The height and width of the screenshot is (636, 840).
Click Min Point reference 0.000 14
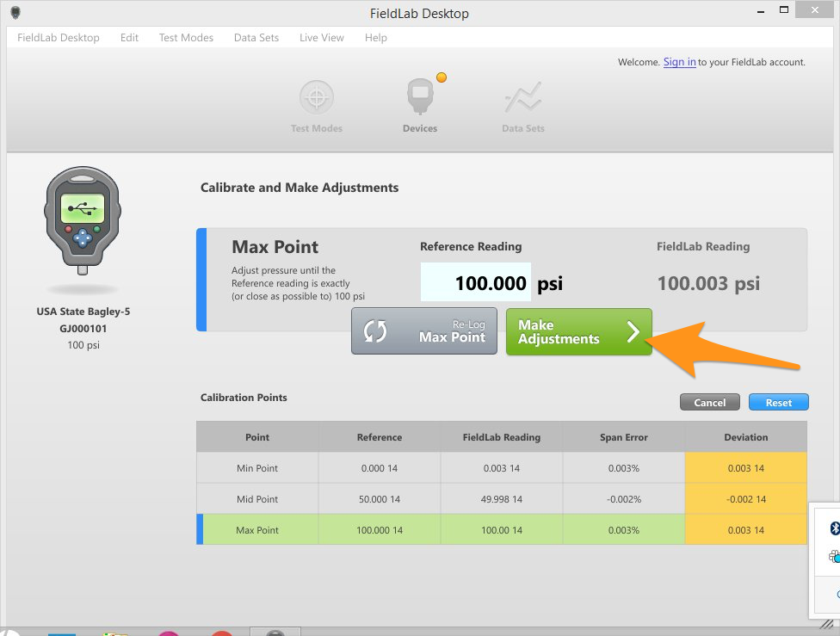380,468
